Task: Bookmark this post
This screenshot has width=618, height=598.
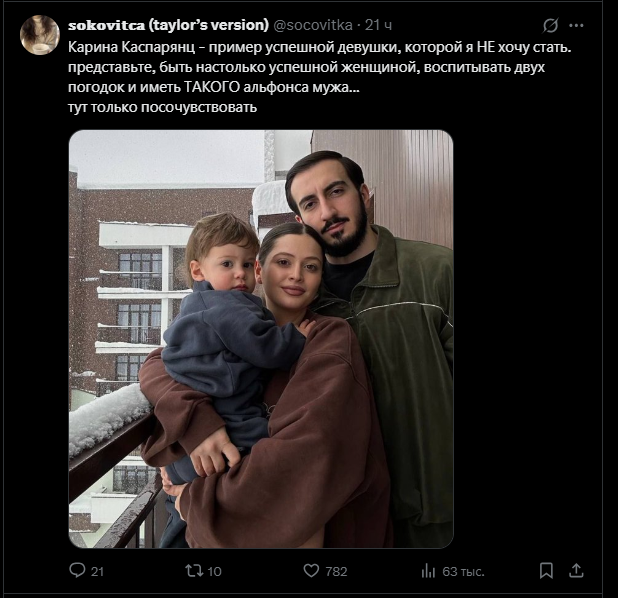Action: tap(546, 571)
